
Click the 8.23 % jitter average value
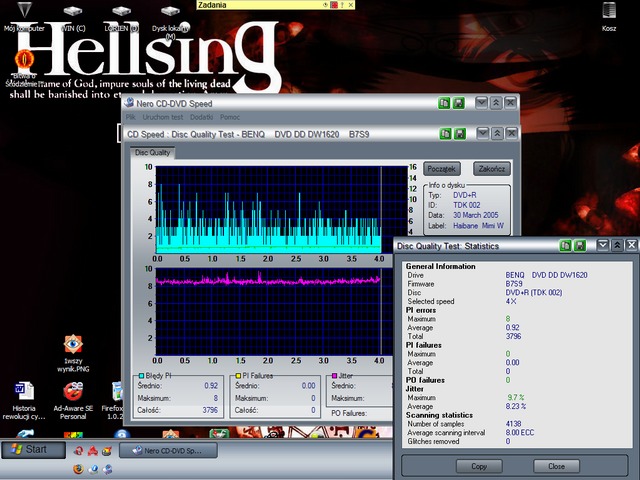click(516, 407)
